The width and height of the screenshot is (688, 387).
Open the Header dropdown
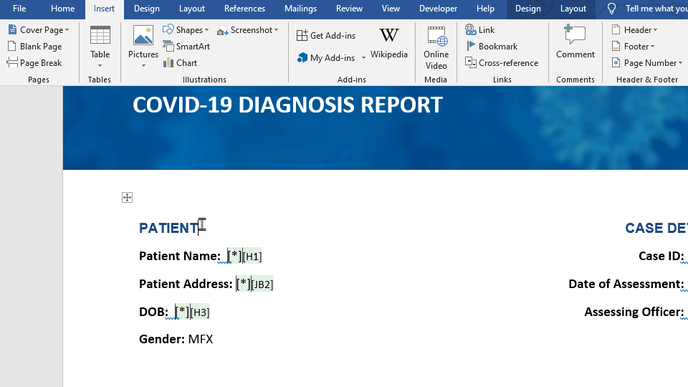point(634,30)
